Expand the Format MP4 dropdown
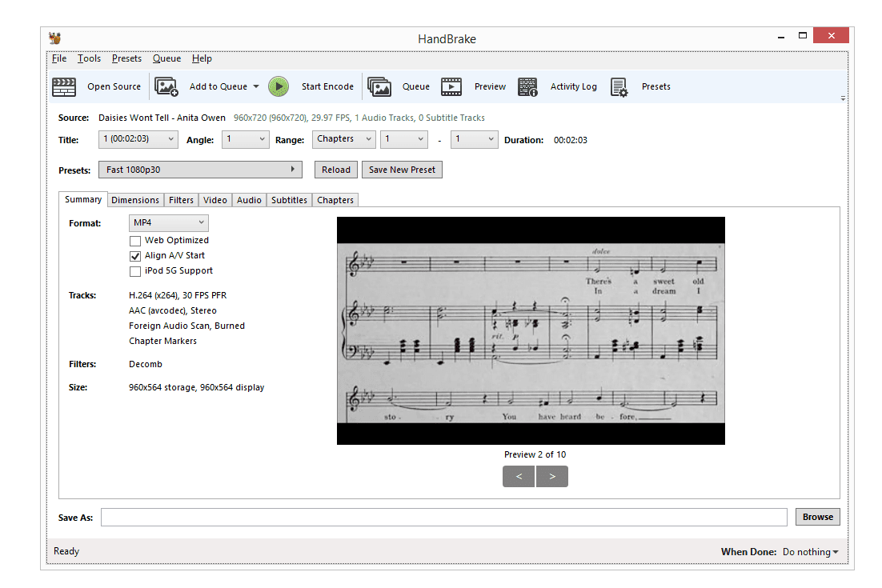Image resolution: width=882 pixels, height=588 pixels. coord(168,223)
